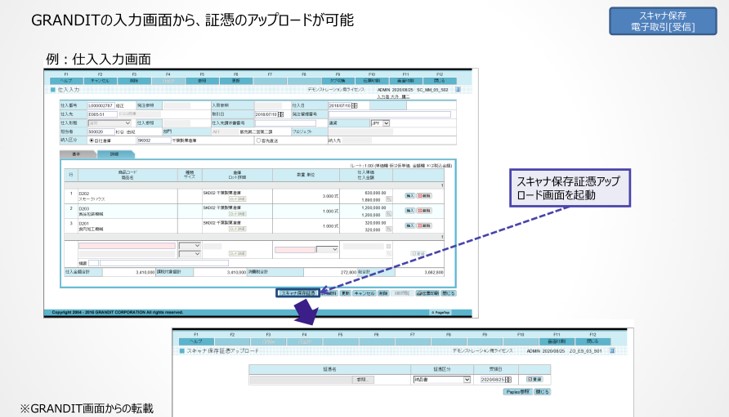Click the small amount icon in row 3

point(388,229)
